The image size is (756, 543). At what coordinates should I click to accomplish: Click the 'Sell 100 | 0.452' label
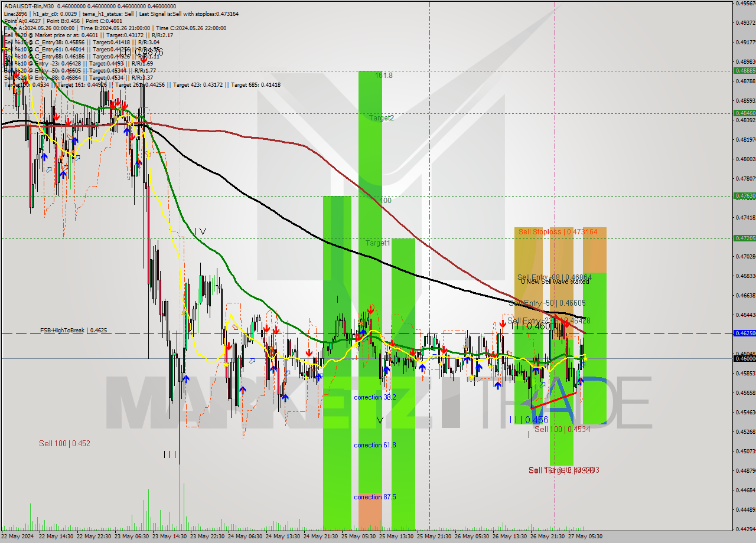pos(65,443)
